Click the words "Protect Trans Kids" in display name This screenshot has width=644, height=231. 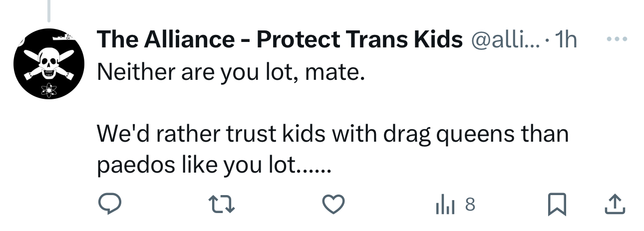[x=359, y=40]
